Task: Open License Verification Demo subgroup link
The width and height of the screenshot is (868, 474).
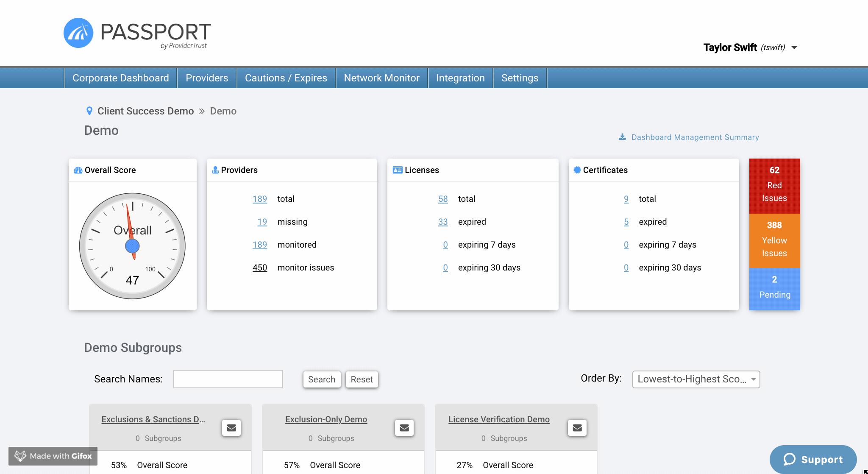Action: pos(499,419)
